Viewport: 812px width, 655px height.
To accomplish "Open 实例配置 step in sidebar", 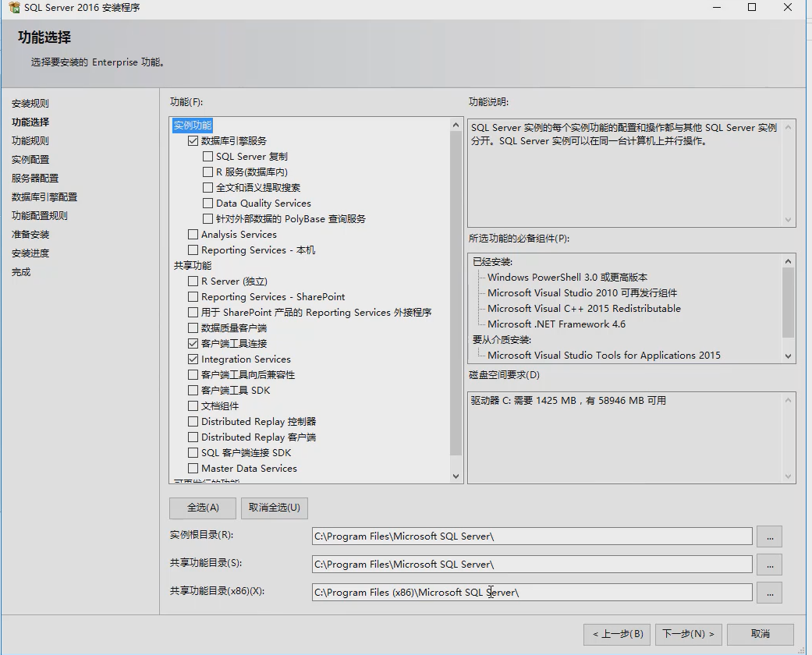I will tap(30, 160).
